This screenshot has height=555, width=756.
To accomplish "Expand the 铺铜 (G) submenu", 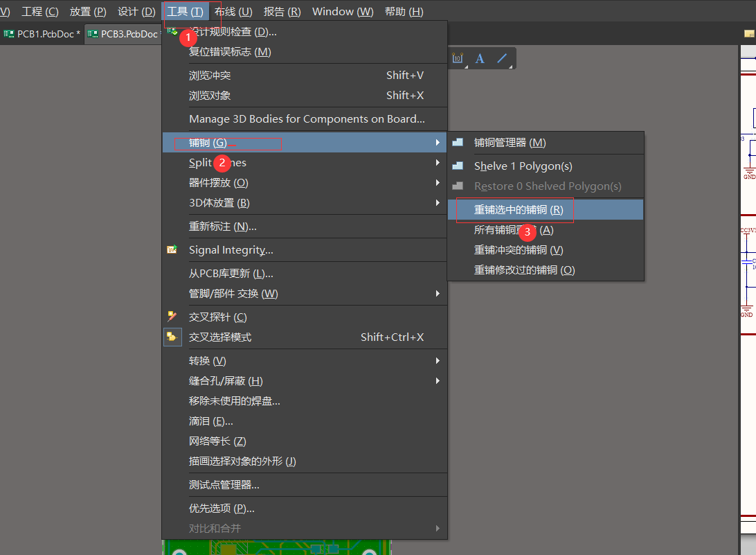I will pyautogui.click(x=305, y=142).
